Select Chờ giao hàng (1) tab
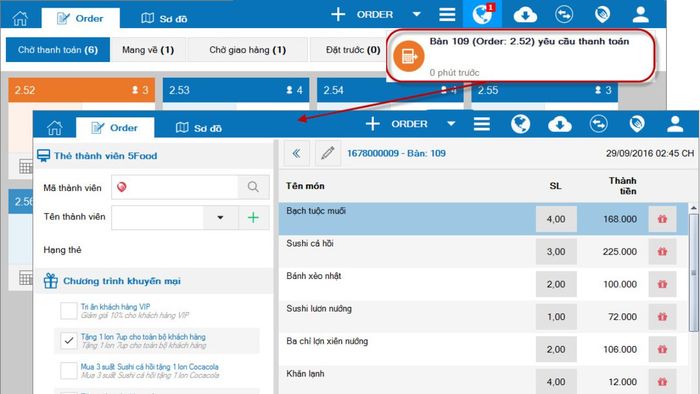 [x=248, y=50]
